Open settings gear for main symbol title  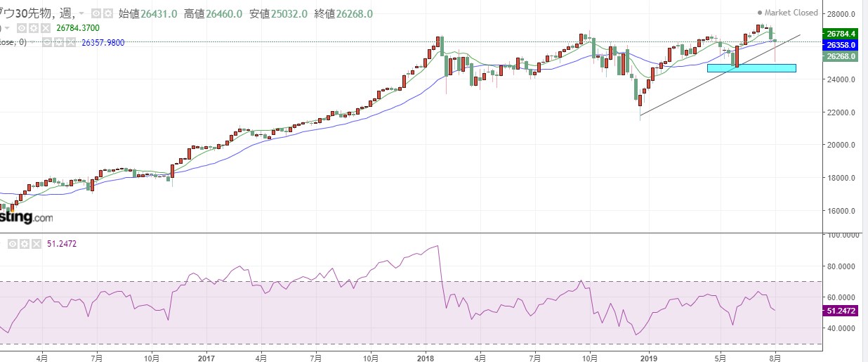coord(108,13)
